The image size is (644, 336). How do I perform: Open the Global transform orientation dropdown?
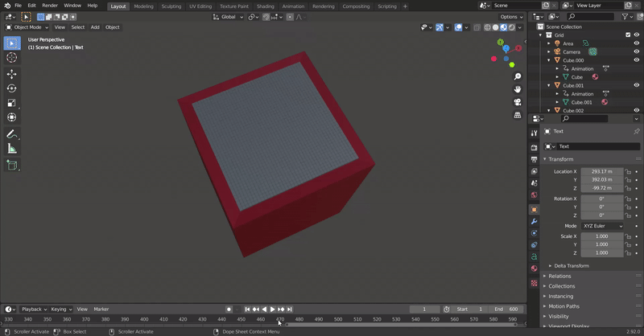click(228, 17)
